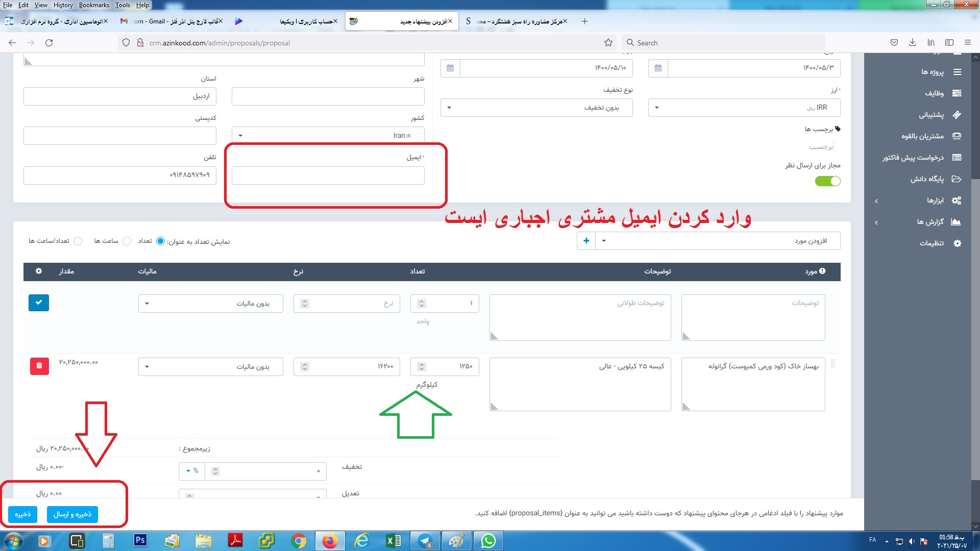Go back to previous page
This screenshot has height=551, width=980.
[x=12, y=43]
